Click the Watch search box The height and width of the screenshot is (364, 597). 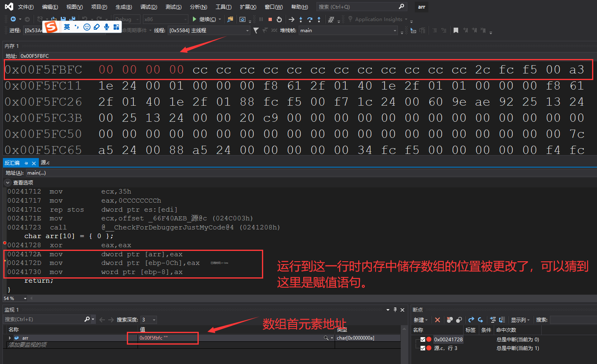pyautogui.click(x=45, y=319)
